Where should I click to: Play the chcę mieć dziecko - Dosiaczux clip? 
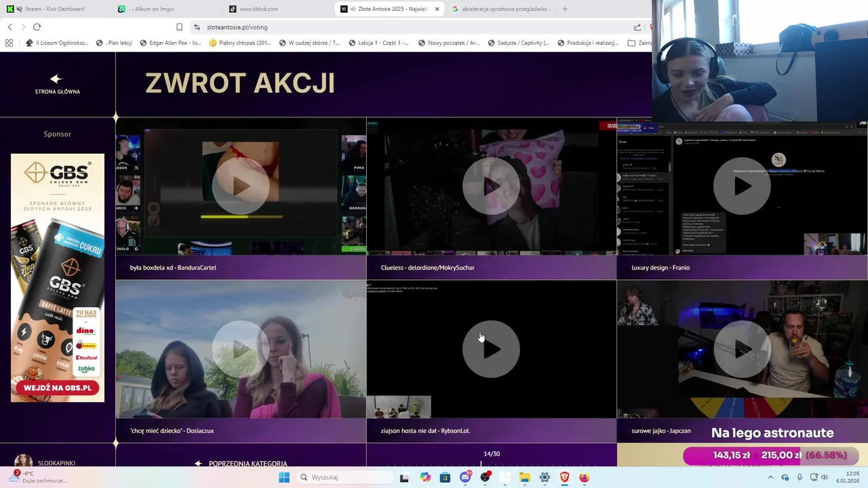[x=240, y=349]
